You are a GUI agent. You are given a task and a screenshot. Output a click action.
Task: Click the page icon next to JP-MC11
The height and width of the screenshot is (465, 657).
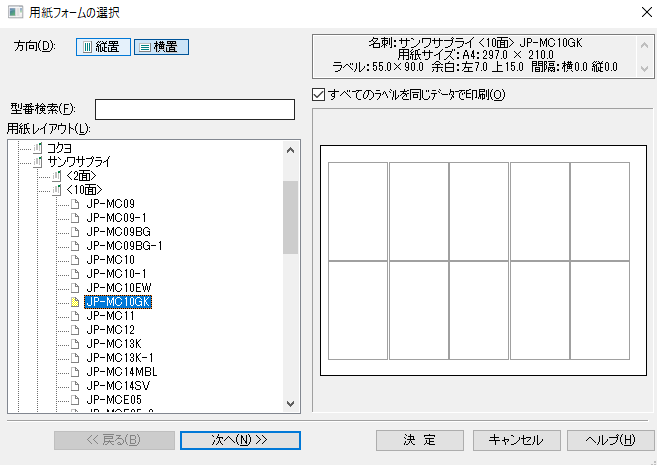tap(75, 316)
